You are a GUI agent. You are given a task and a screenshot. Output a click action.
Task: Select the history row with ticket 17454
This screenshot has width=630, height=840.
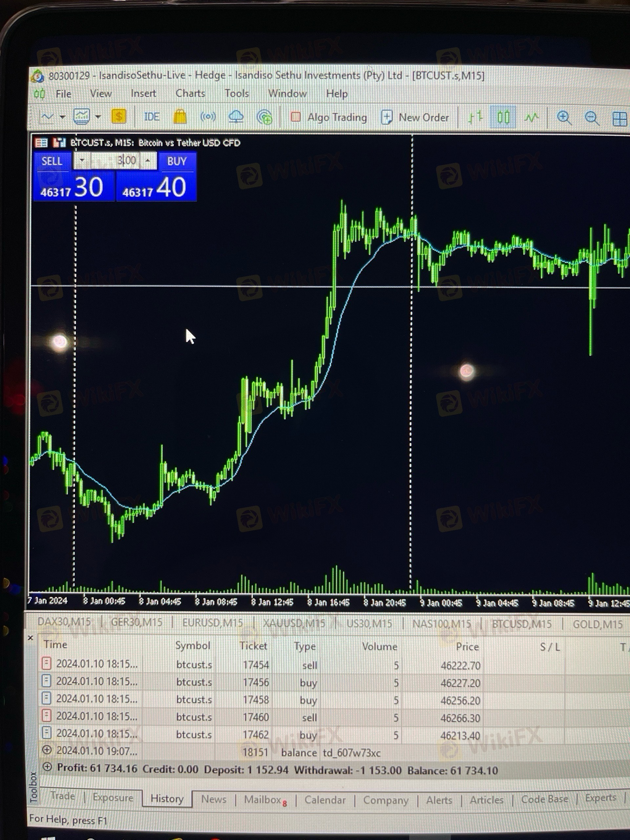coord(334,664)
